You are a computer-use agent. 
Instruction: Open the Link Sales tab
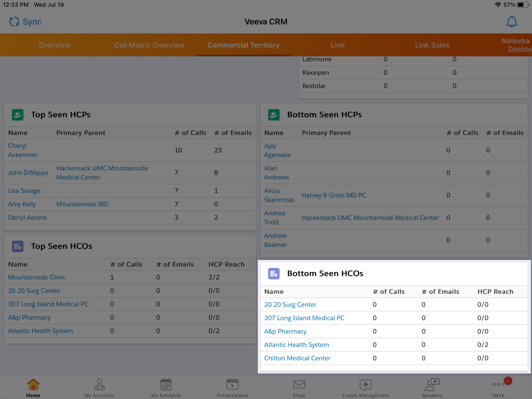[432, 45]
